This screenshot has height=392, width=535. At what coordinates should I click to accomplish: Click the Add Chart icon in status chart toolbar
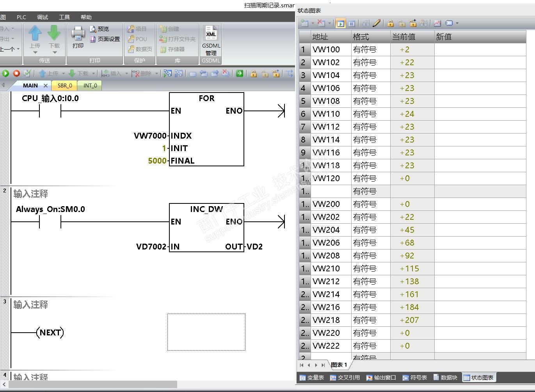305,23
